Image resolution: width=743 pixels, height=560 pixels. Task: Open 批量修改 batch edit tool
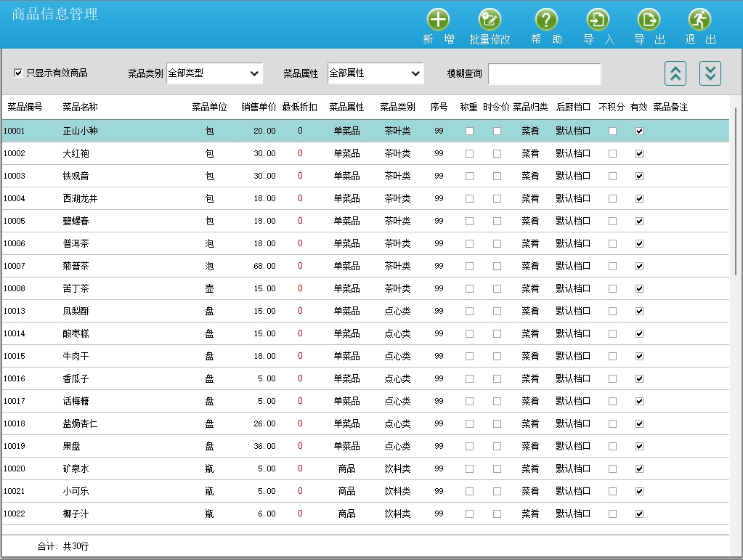(x=490, y=20)
